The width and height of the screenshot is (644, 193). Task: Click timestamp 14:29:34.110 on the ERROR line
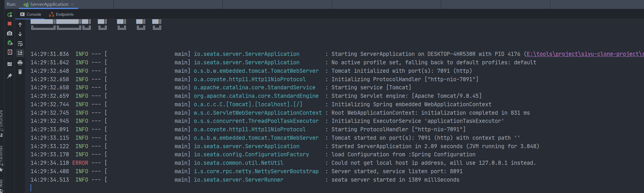50,163
